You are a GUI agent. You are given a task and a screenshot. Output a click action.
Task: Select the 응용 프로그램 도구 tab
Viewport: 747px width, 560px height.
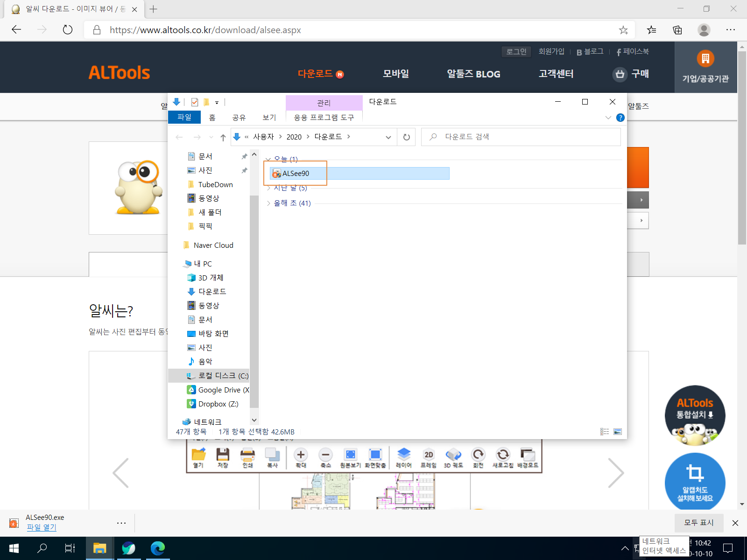tap(324, 118)
